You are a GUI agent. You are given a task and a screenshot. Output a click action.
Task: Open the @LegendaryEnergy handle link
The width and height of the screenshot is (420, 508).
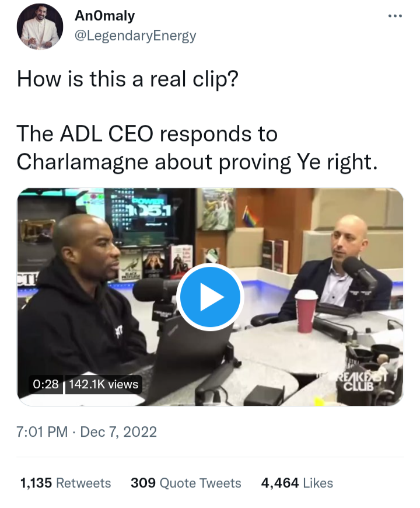[x=135, y=35]
